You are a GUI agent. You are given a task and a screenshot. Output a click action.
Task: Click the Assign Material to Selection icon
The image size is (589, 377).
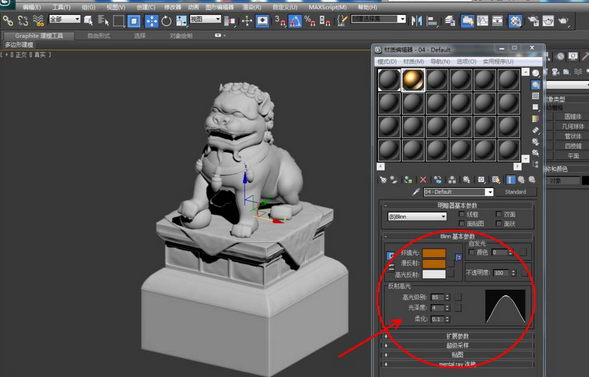(x=408, y=180)
